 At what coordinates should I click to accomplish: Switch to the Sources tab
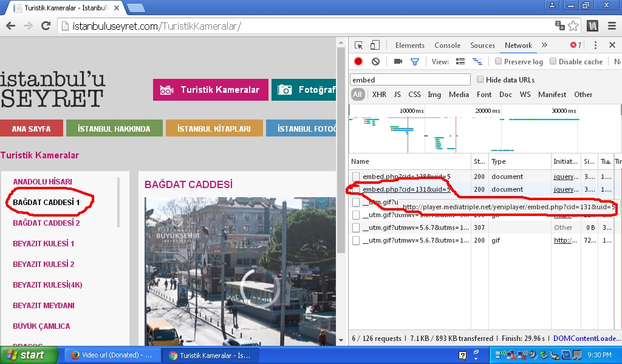482,45
